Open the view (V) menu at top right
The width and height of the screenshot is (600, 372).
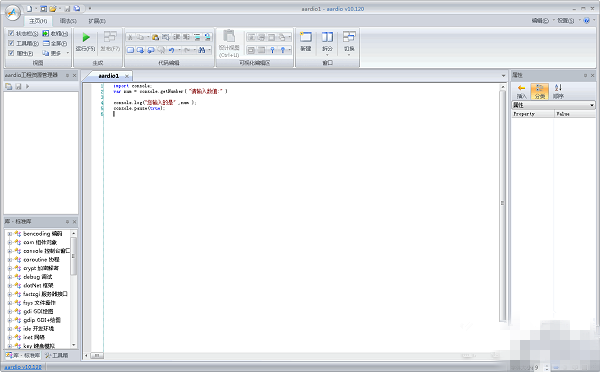tap(565, 21)
